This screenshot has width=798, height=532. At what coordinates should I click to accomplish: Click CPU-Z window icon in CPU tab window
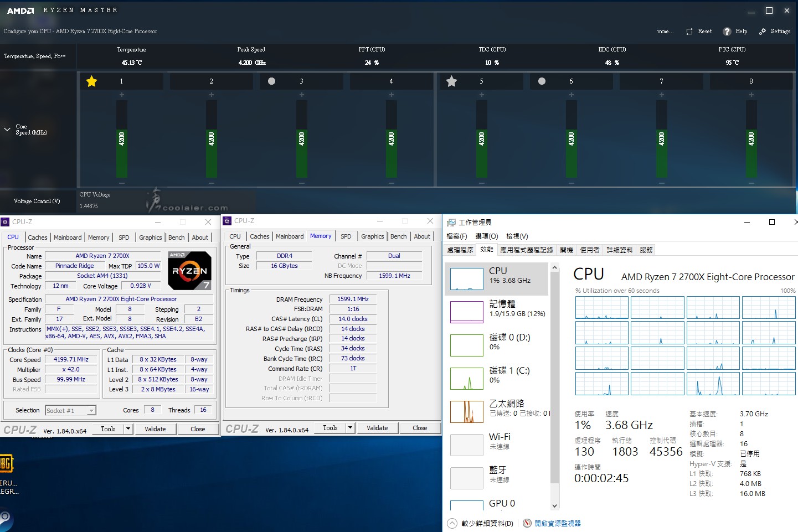(x=6, y=222)
